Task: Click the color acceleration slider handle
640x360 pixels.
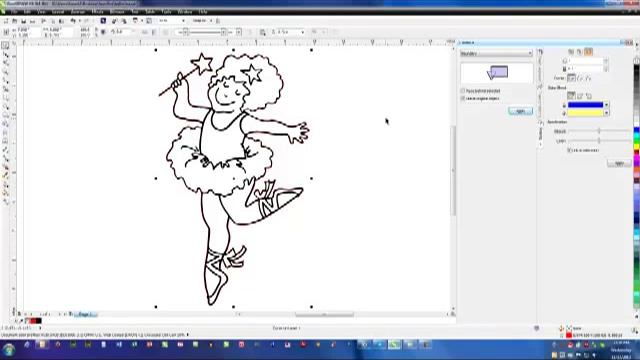Action: pos(599,141)
